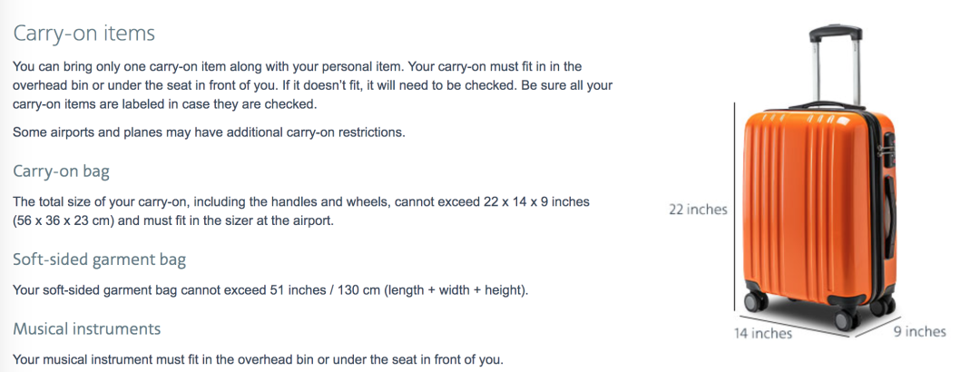Viewport: 980px width, 372px height.
Task: Click the "Carry-on bag" subheading
Action: click(61, 171)
